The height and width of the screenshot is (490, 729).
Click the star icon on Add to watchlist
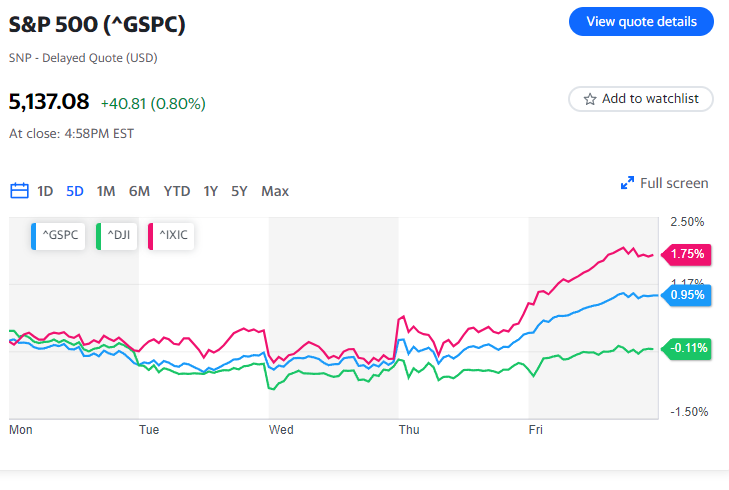590,99
